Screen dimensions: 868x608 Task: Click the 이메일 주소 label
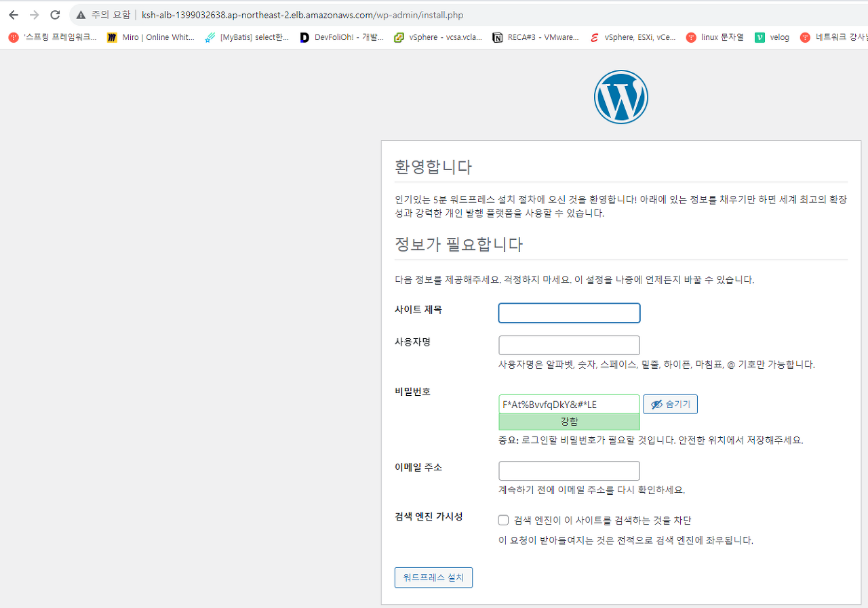pos(418,467)
